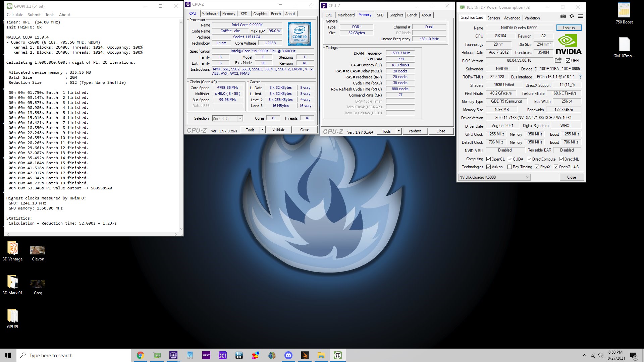The image size is (644, 362).
Task: Toggle the PhysX checkbox
Action: coord(537,167)
